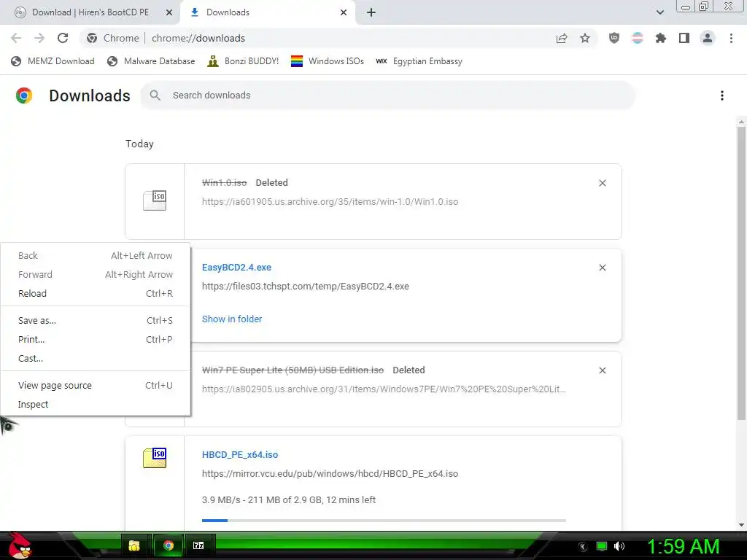Screen dimensions: 747x560
Task: Open the file explorer taskbar icon
Action: pos(134,545)
